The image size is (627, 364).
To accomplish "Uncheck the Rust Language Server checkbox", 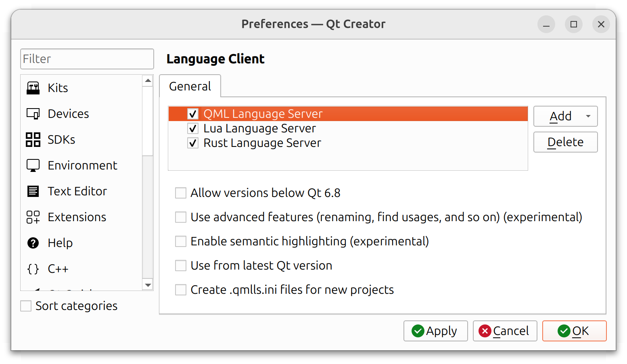I will pos(193,143).
